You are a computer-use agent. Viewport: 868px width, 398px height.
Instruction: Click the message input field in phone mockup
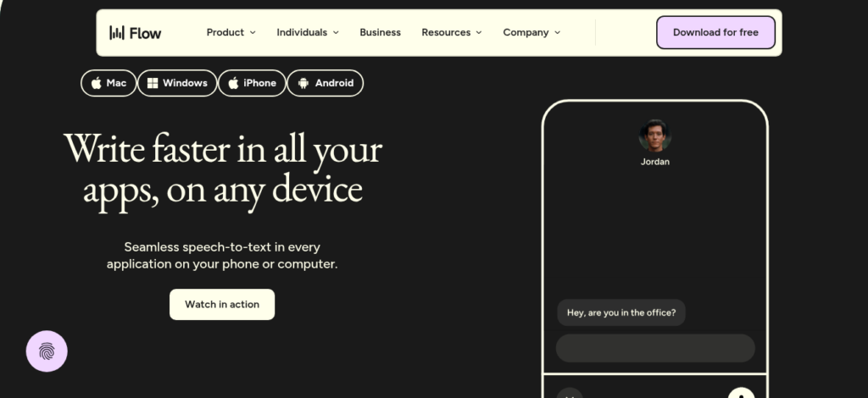pyautogui.click(x=655, y=348)
